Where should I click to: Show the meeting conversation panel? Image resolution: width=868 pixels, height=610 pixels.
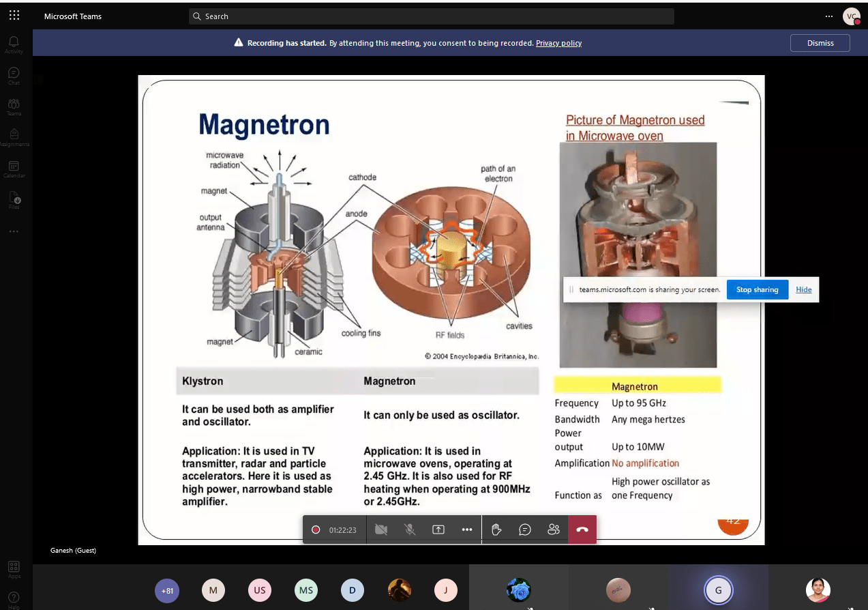point(525,529)
